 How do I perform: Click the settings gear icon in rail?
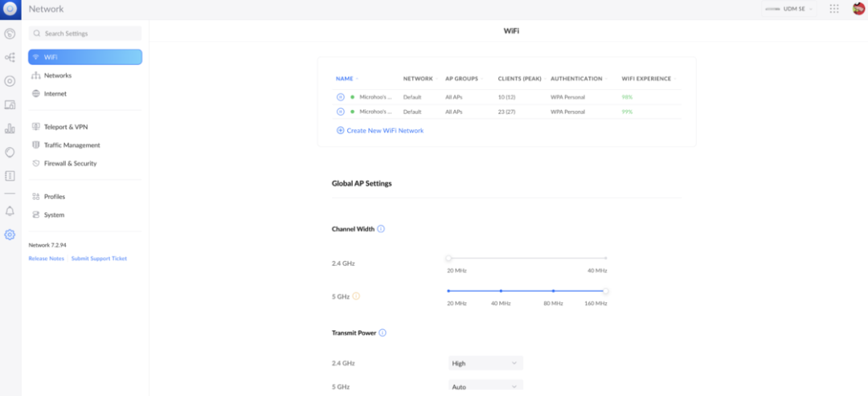[10, 235]
